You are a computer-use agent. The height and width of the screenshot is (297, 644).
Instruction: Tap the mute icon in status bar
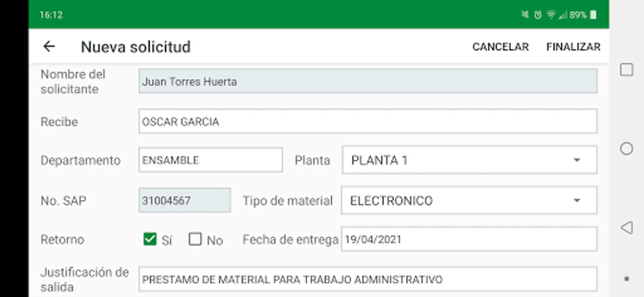525,15
